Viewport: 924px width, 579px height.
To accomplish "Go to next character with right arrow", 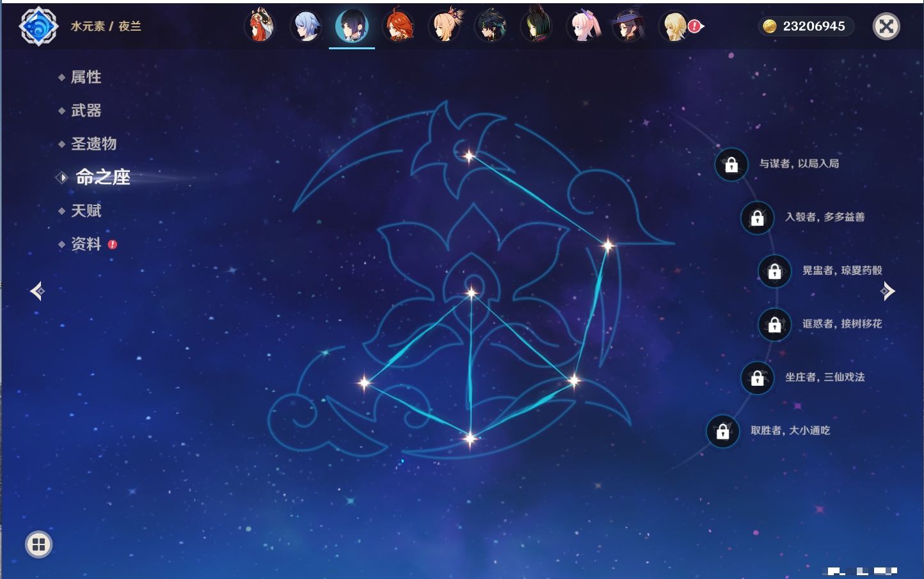I will [888, 291].
